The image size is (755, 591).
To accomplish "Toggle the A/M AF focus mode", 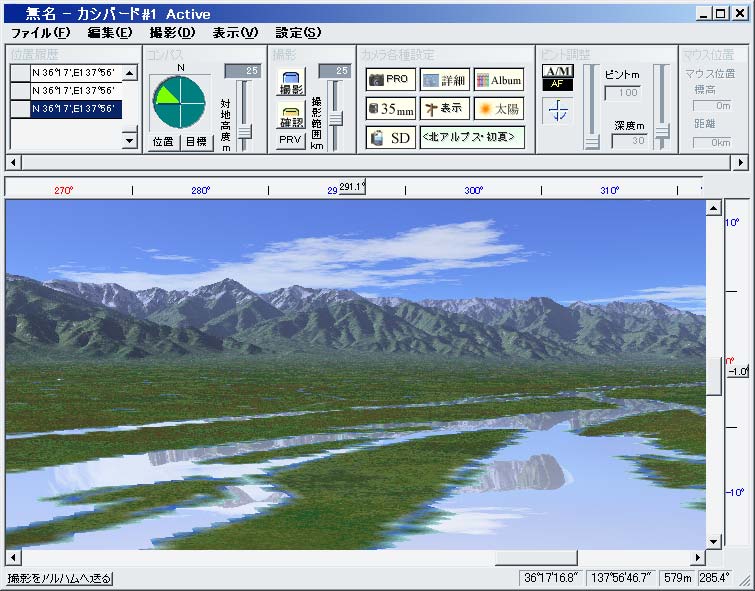I will click(557, 78).
